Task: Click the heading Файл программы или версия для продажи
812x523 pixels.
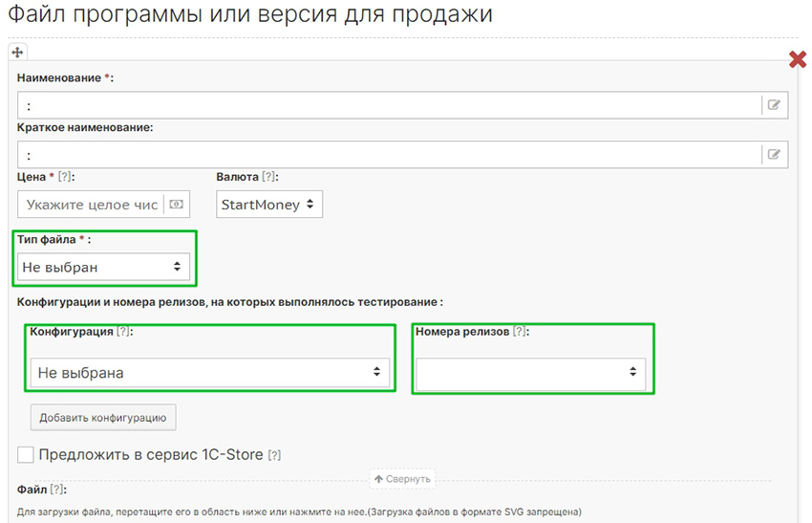Action: [x=250, y=14]
